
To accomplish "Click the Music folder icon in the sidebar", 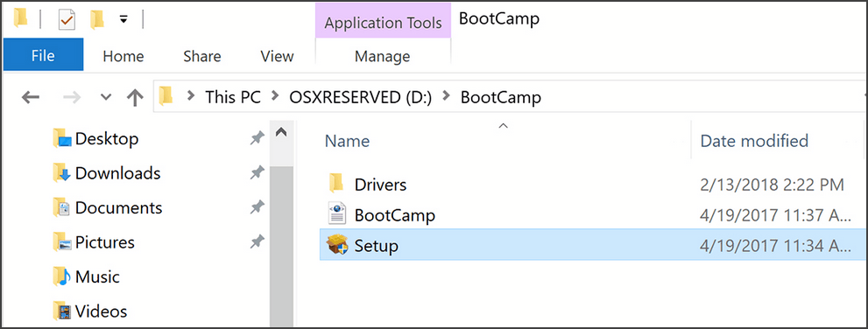I will pos(62,276).
